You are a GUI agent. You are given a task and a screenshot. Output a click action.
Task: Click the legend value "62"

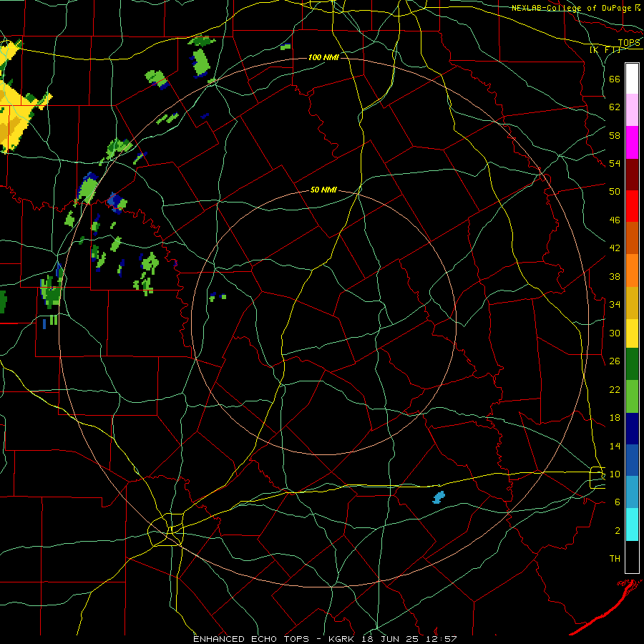[615, 107]
